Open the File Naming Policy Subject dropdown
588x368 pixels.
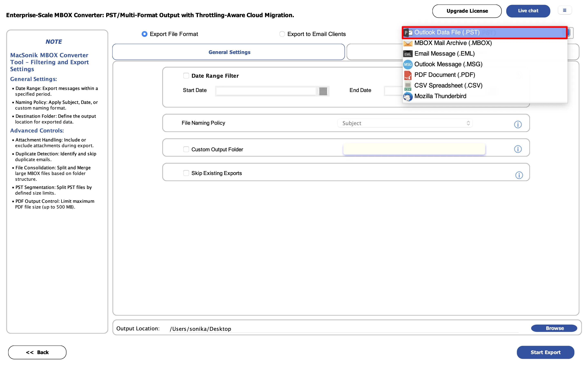pyautogui.click(x=405, y=123)
